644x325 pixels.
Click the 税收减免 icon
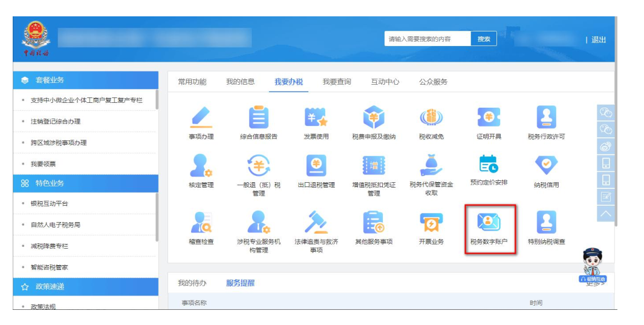point(431,117)
